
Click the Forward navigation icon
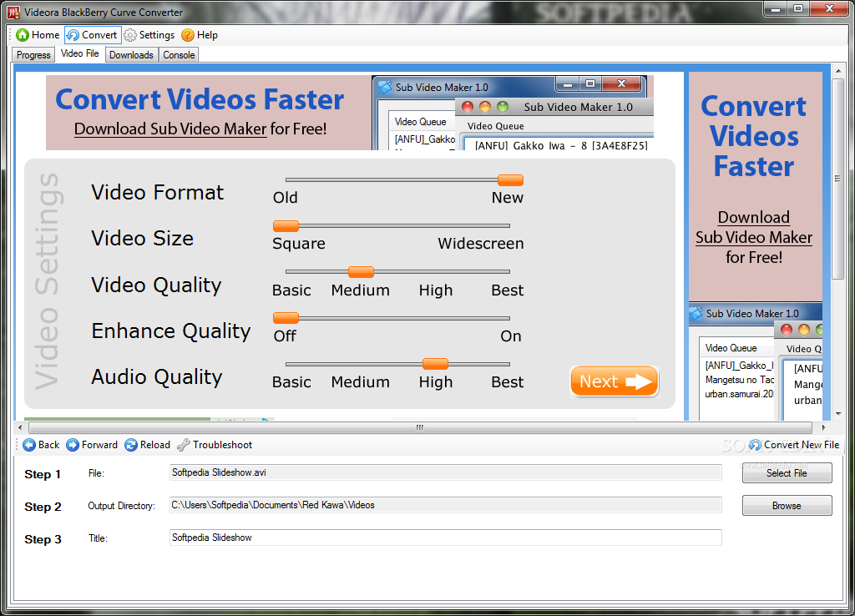point(73,445)
